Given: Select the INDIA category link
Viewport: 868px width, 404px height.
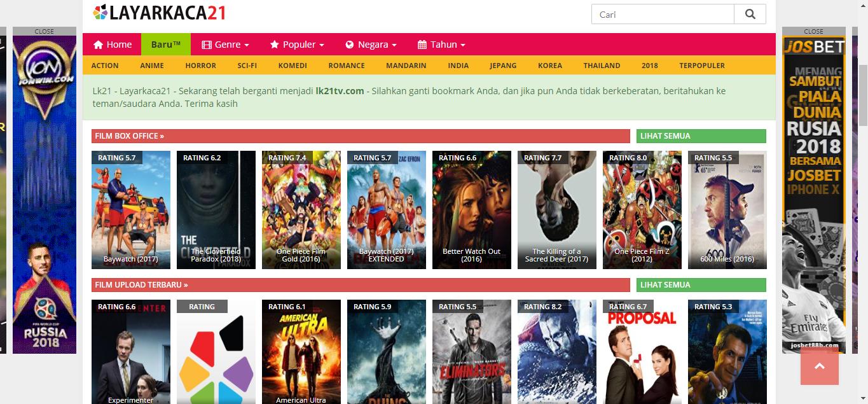Looking at the screenshot, I should pyautogui.click(x=458, y=66).
